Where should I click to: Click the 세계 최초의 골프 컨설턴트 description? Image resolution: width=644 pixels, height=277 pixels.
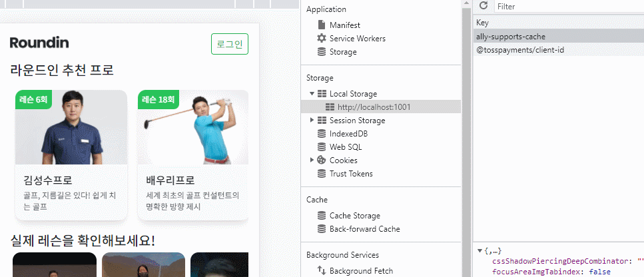coord(192,200)
